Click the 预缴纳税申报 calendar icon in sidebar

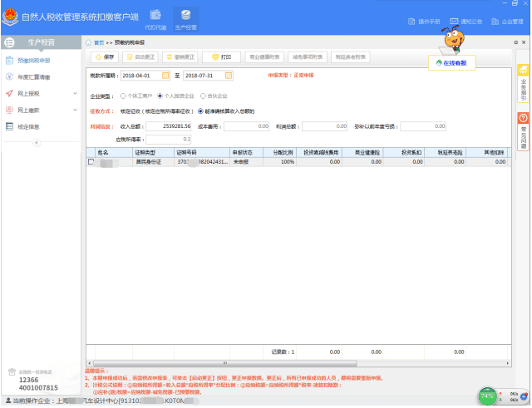[9, 61]
